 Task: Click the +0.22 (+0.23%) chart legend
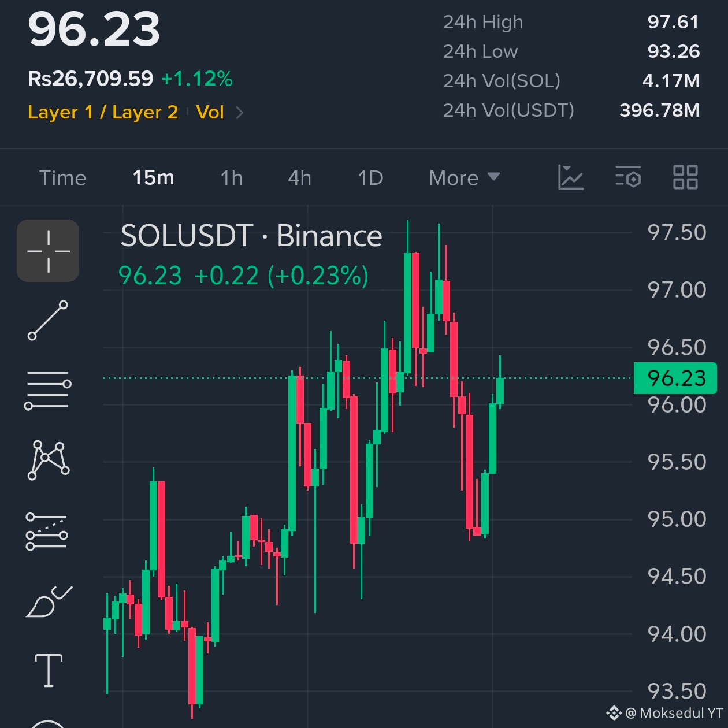[281, 276]
